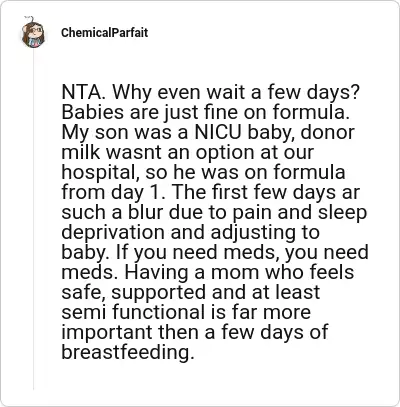Screen dimensions: 400x407
Task: Click the line "safe, supported and at least"
Action: click(191, 293)
